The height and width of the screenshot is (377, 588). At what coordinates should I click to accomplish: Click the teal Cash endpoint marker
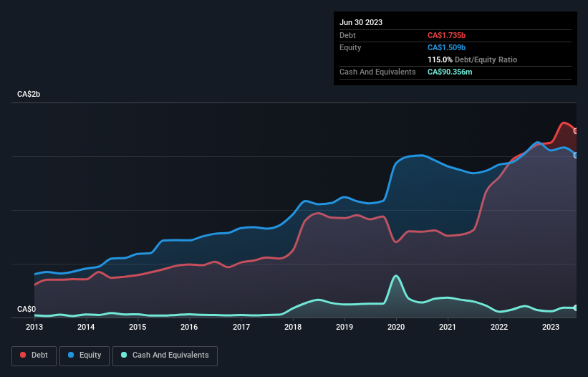click(x=576, y=307)
